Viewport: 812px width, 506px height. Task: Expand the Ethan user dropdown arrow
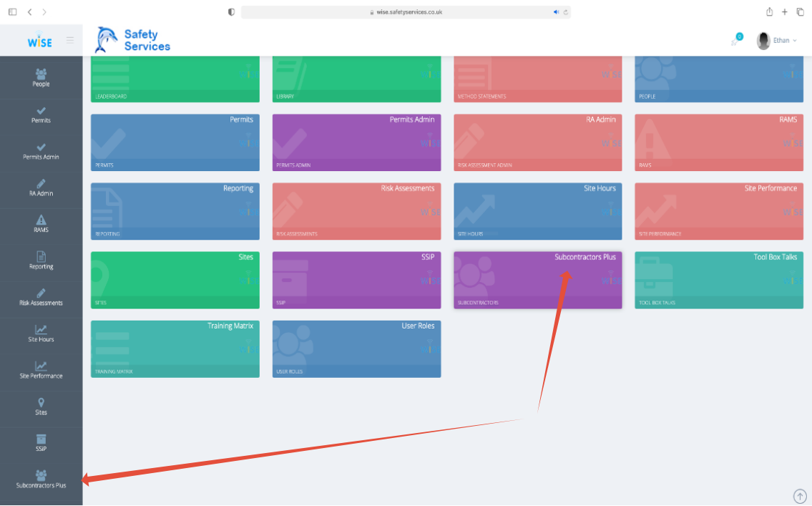[x=795, y=40]
